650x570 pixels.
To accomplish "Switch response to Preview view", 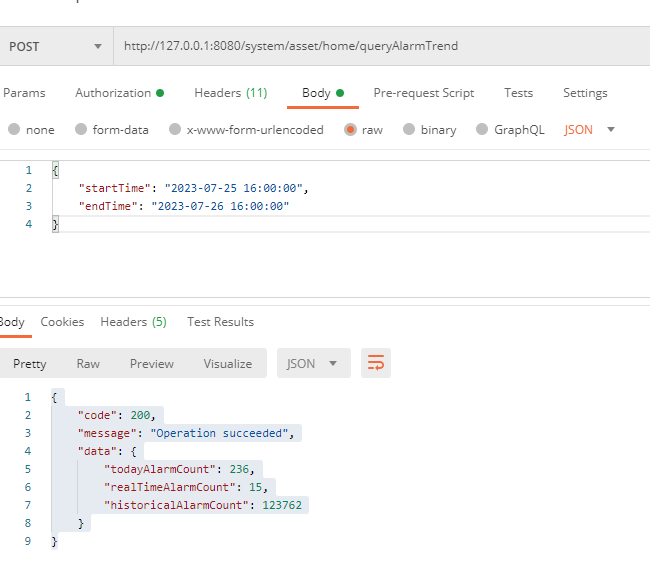I will pos(152,363).
